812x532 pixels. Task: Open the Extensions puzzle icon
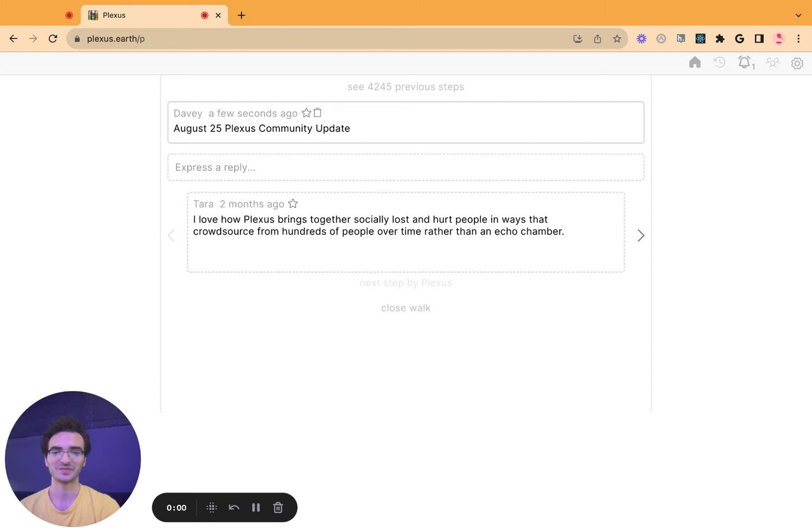[720, 39]
